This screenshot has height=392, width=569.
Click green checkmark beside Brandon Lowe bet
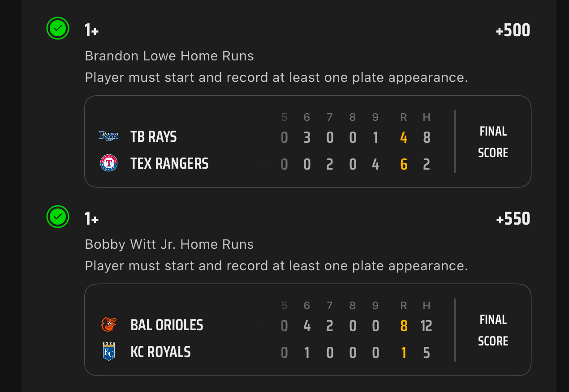(58, 28)
